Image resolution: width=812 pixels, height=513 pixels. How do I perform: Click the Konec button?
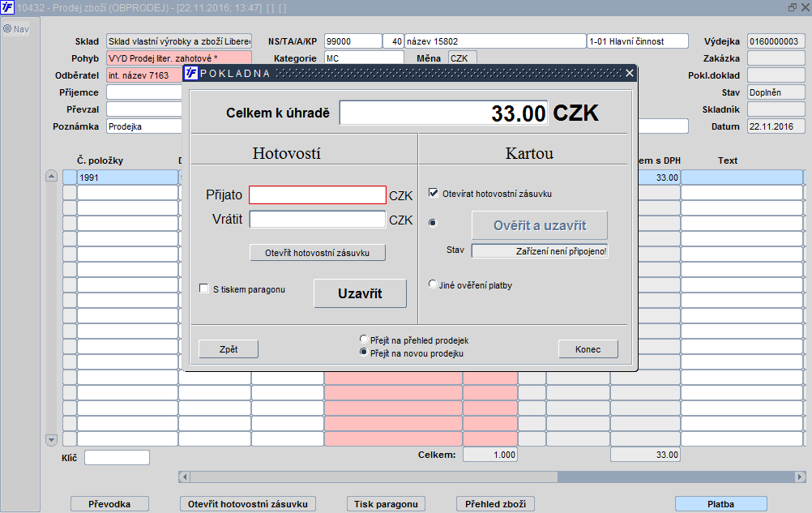[x=588, y=349]
